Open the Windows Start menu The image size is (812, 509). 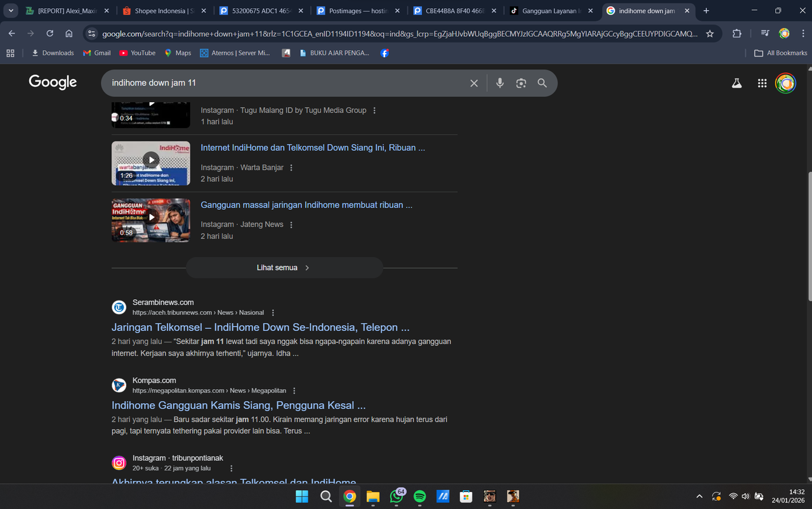point(302,496)
